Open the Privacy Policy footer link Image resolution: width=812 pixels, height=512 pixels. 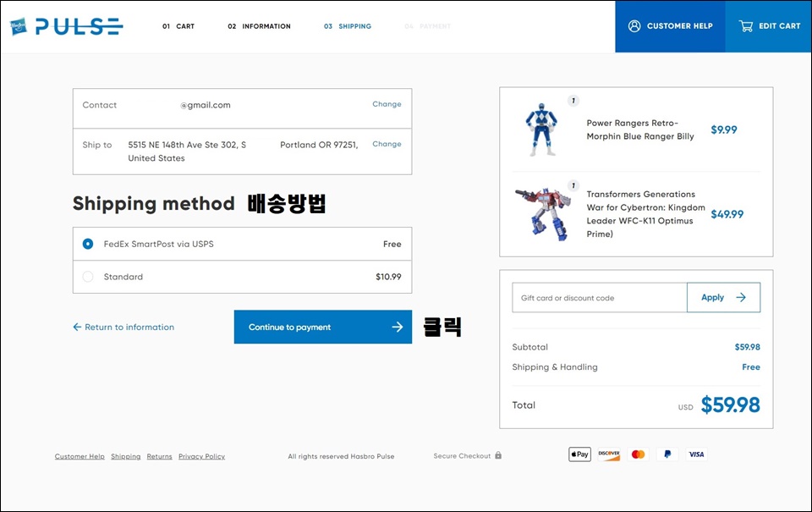tap(201, 456)
